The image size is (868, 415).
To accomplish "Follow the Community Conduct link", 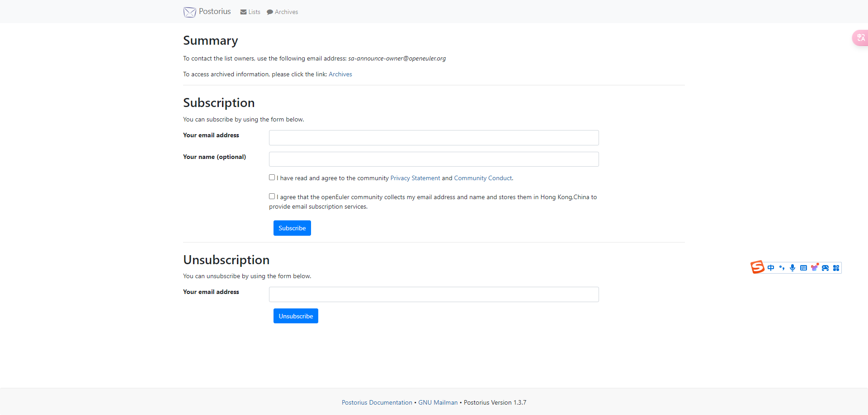I will coord(483,178).
